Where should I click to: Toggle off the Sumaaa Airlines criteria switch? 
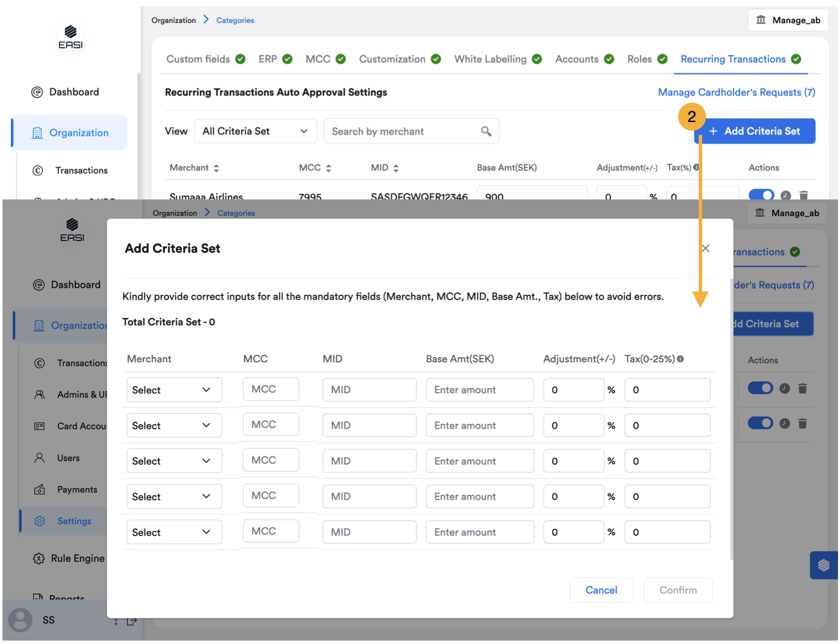point(761,194)
